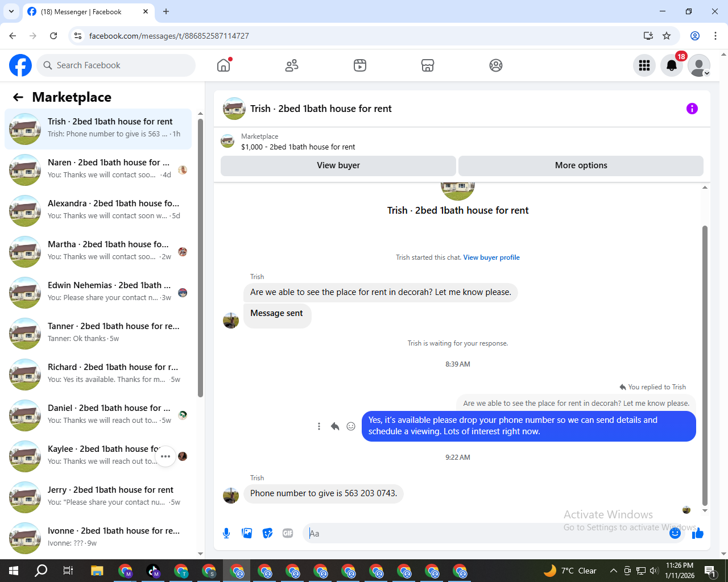Viewport: 728px width, 582px height.
Task: Open more options for sent message
Action: (x=319, y=426)
